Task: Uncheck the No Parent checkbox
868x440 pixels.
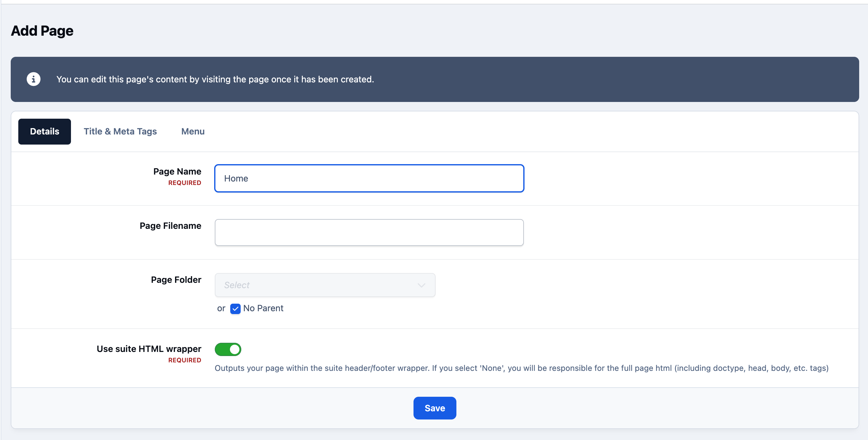Action: tap(235, 308)
